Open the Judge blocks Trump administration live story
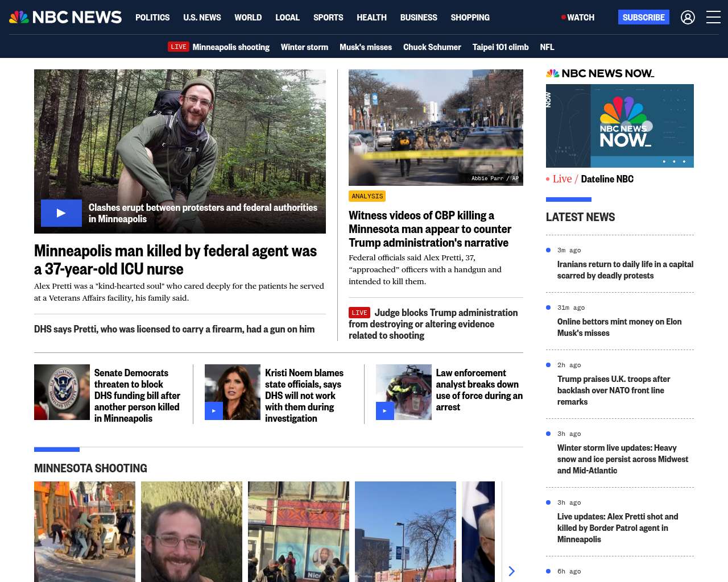The height and width of the screenshot is (582, 728). pos(433,324)
